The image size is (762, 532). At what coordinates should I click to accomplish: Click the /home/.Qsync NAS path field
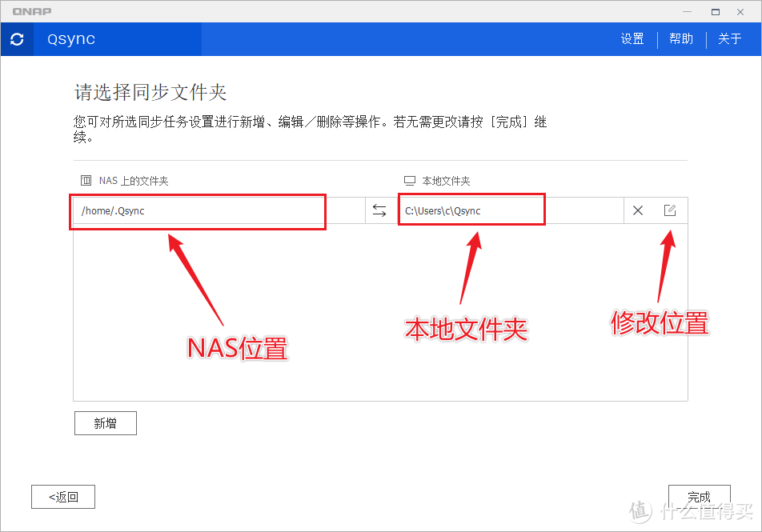point(198,210)
